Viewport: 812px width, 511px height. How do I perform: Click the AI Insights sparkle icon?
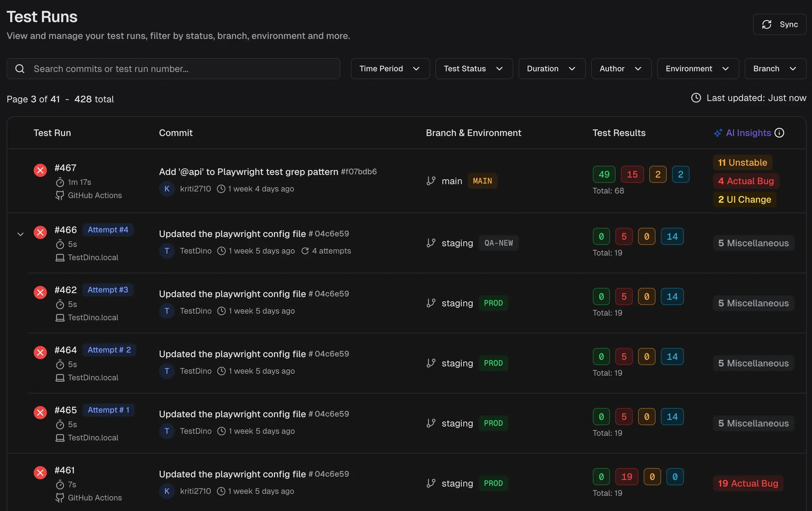coord(718,133)
